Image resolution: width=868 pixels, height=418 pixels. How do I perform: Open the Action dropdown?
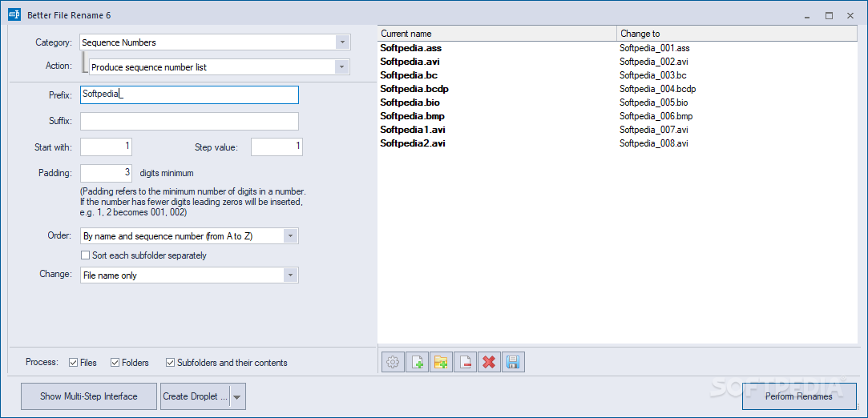(342, 67)
